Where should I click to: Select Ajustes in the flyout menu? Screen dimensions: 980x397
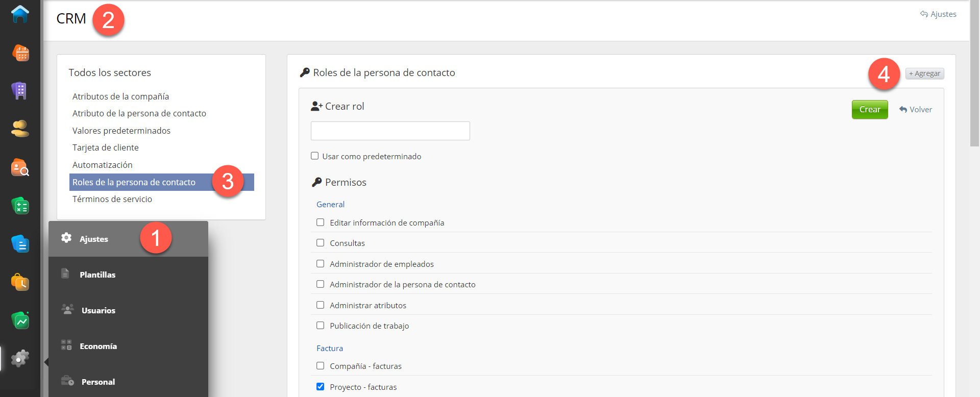[x=94, y=239]
